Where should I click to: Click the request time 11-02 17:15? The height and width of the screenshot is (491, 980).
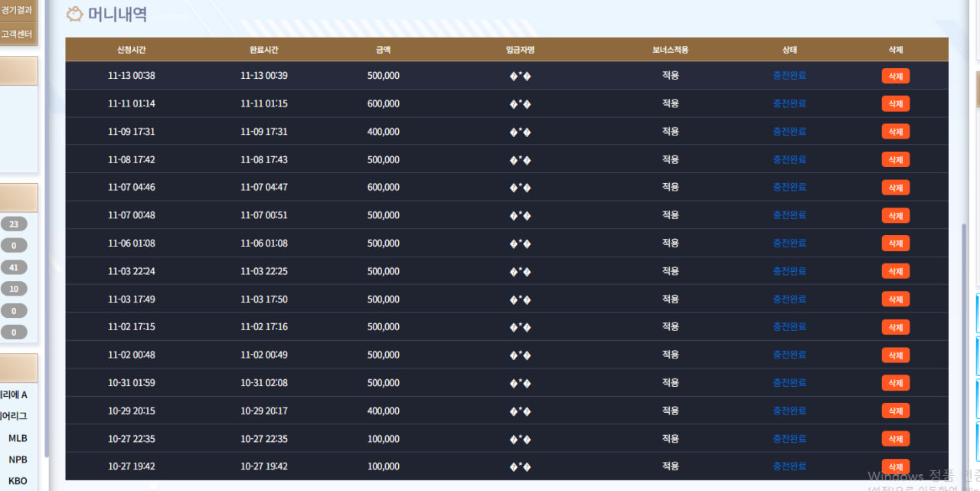[132, 326]
